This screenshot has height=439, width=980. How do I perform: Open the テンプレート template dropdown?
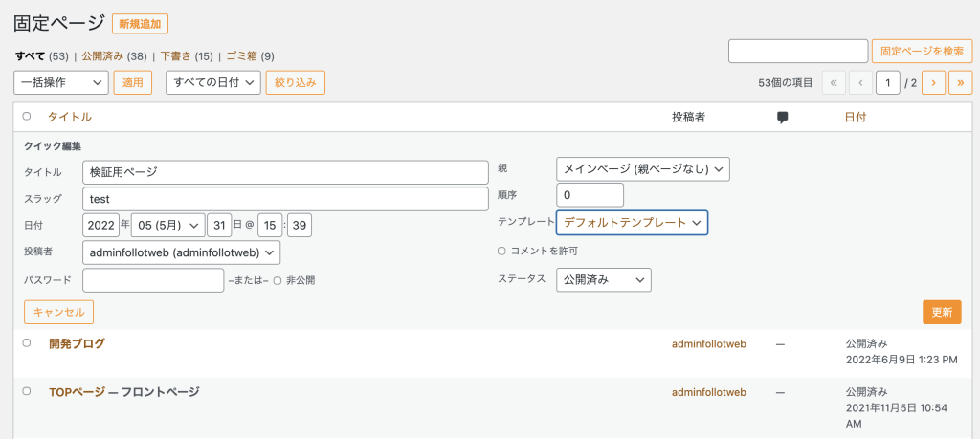[x=634, y=223]
